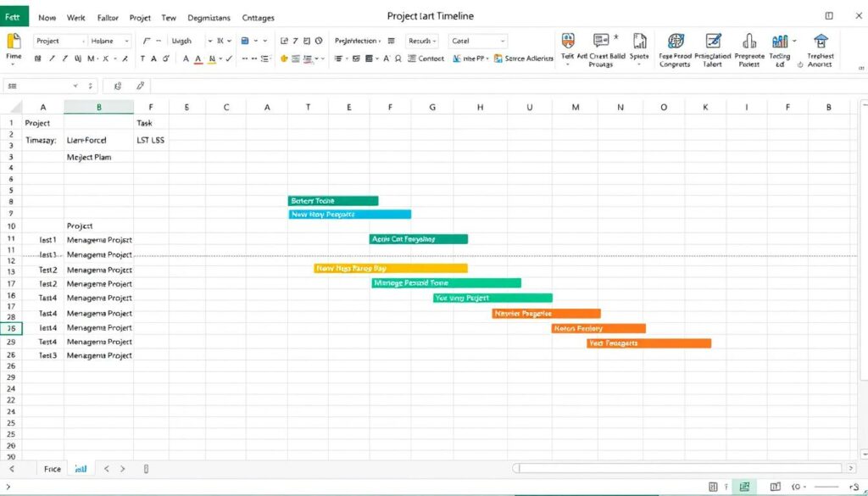Click the Pregreote Poriest bar chart icon
The width and height of the screenshot is (868, 496).
coord(749,41)
